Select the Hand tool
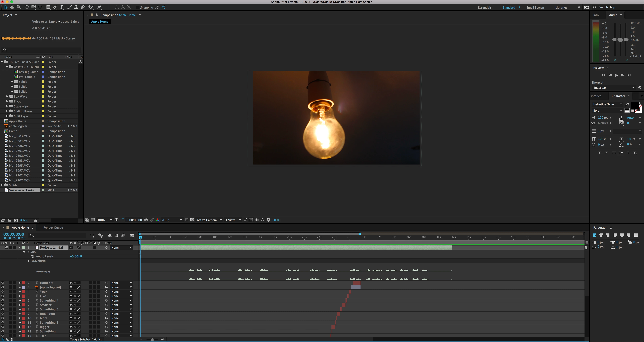Screen dimensions: 644x342 pos(12,7)
